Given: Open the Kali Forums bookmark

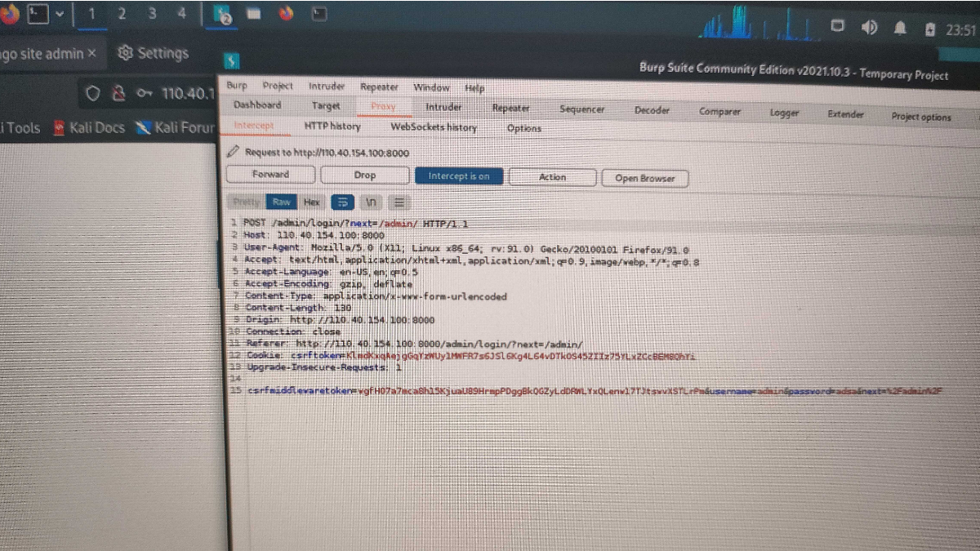Looking at the screenshot, I should 176,127.
